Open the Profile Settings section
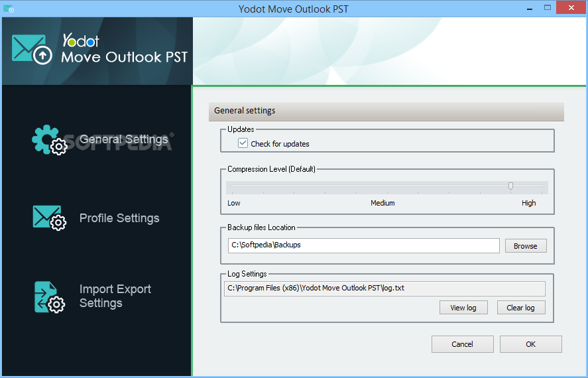Image resolution: width=588 pixels, height=378 pixels. click(119, 218)
